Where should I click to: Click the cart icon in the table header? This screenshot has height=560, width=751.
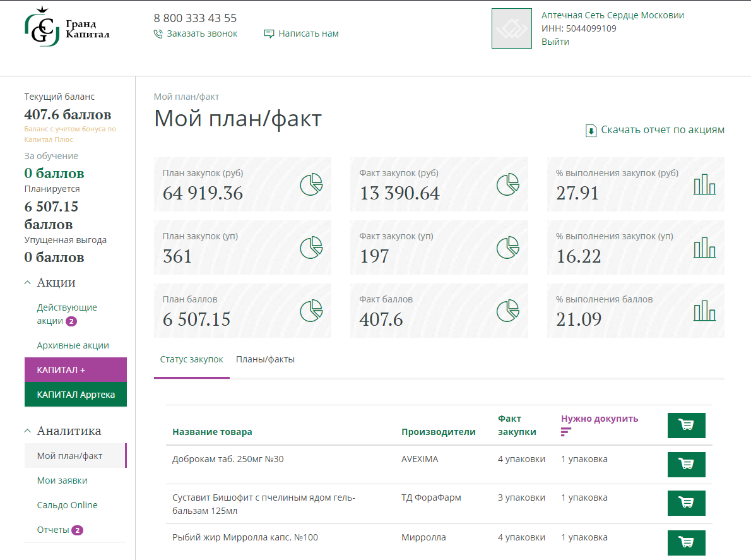pos(686,425)
